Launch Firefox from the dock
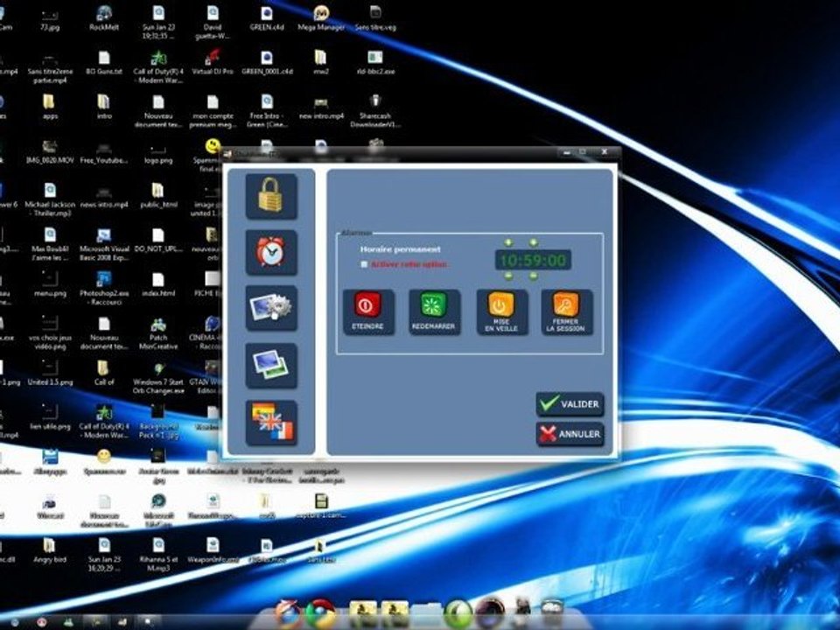The height and width of the screenshot is (630, 840). click(x=288, y=614)
